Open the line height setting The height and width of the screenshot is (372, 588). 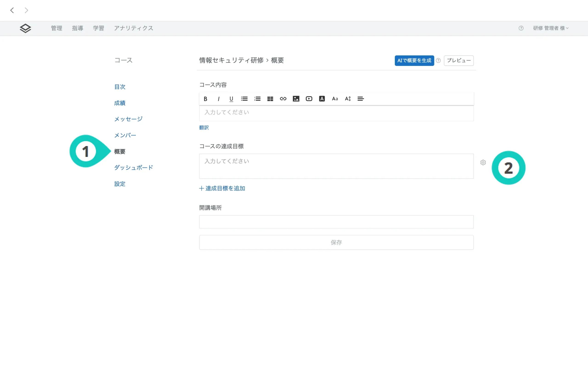tap(348, 99)
